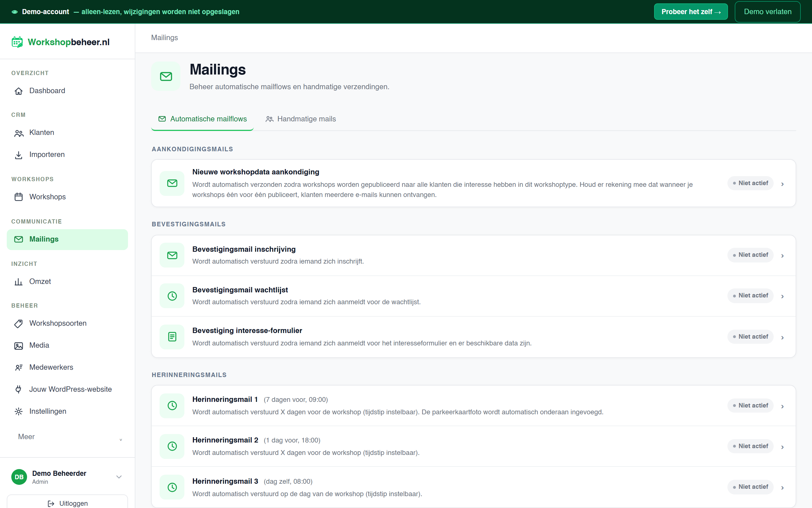The width and height of the screenshot is (812, 508).
Task: Click the WordPress-website plug icon
Action: pyautogui.click(x=18, y=389)
